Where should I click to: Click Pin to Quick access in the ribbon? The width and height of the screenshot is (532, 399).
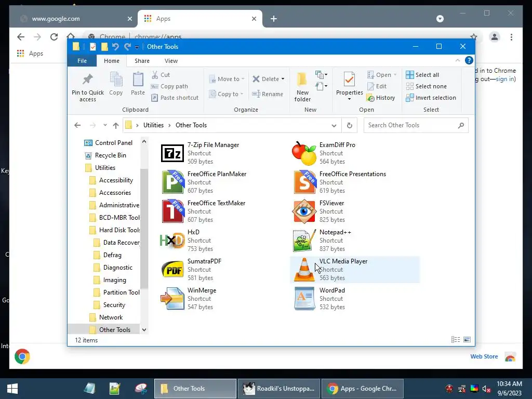(x=87, y=87)
